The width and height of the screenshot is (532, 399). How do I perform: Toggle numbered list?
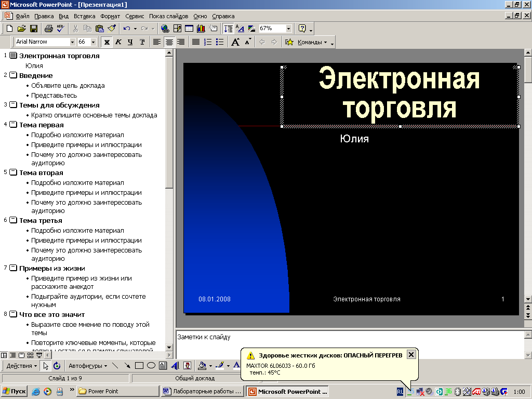pos(208,42)
